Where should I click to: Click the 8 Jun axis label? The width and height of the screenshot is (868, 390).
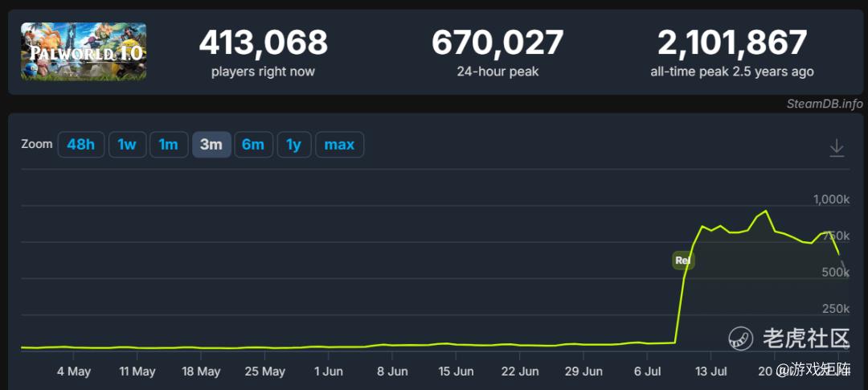(x=392, y=372)
